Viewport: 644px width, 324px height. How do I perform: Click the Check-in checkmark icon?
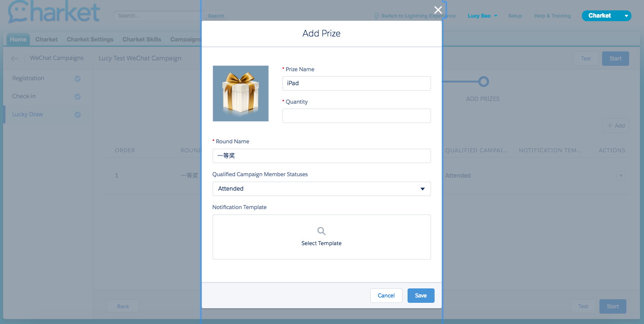coord(77,96)
